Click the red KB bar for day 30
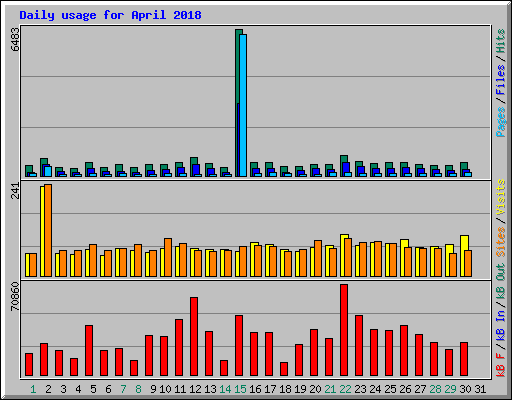 pyautogui.click(x=464, y=359)
